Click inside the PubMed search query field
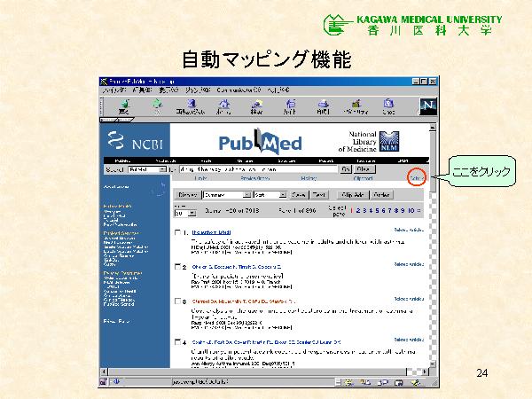This screenshot has width=532, height=399. (x=259, y=169)
